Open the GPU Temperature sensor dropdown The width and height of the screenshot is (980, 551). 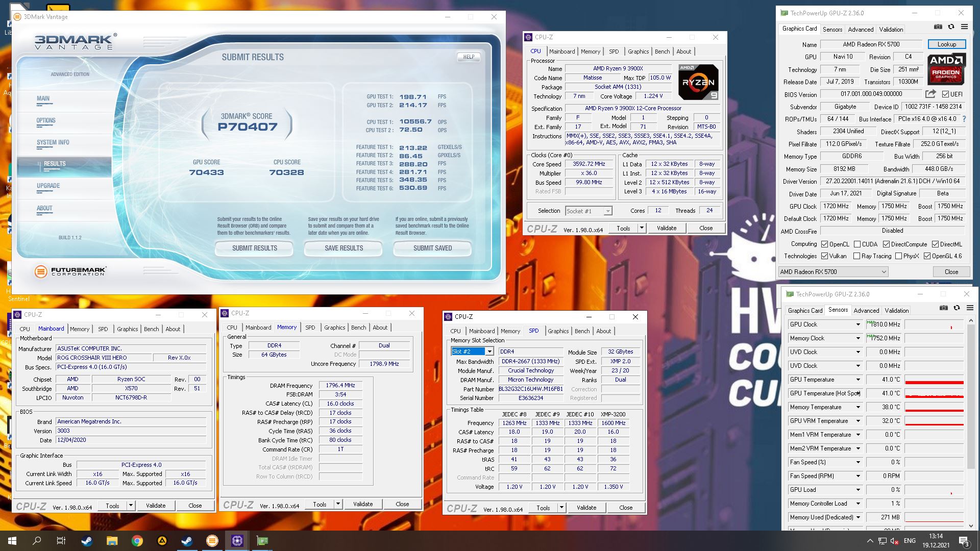point(858,380)
